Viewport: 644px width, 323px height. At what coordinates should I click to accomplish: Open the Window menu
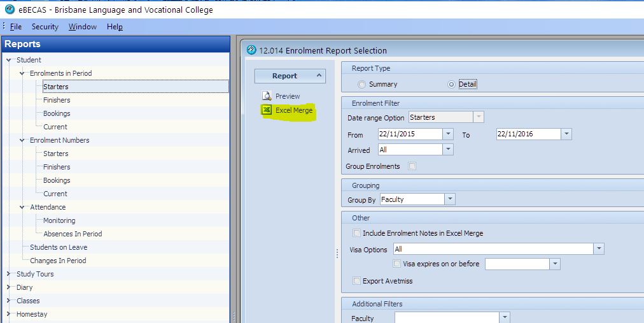[83, 27]
